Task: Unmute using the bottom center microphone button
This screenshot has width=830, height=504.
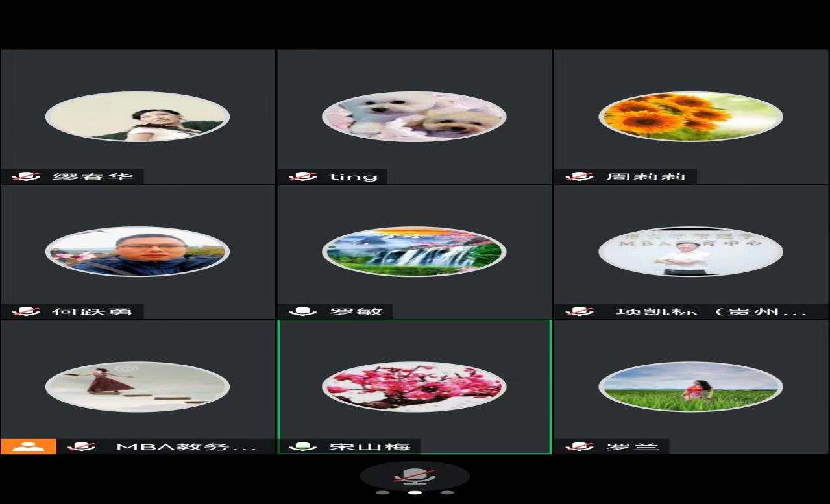Action: pos(415,476)
